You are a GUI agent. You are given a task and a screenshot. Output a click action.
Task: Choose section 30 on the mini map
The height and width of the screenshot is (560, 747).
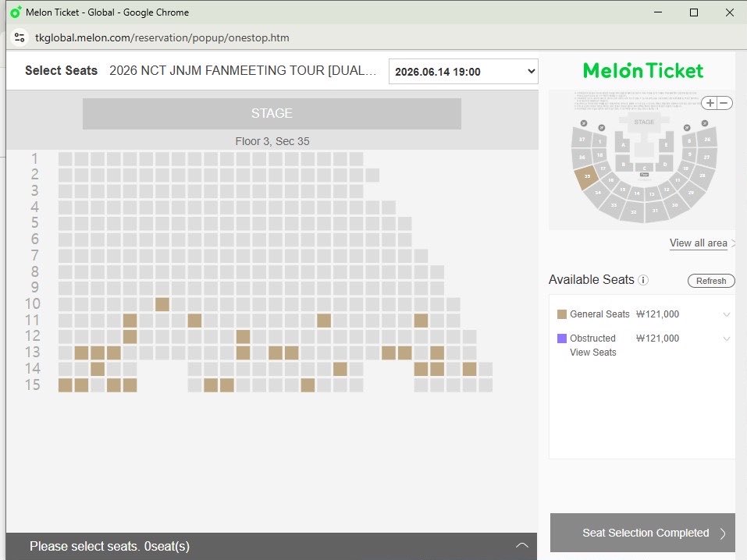674,205
